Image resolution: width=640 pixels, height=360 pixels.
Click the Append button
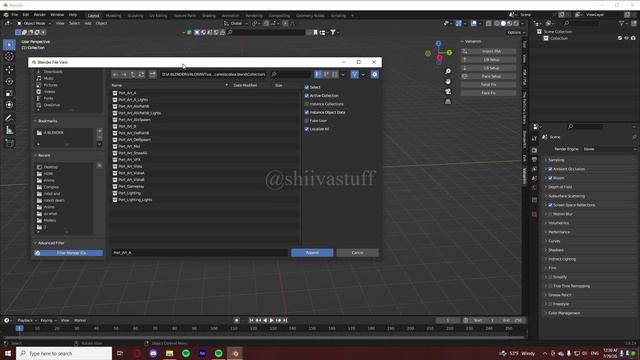click(312, 253)
